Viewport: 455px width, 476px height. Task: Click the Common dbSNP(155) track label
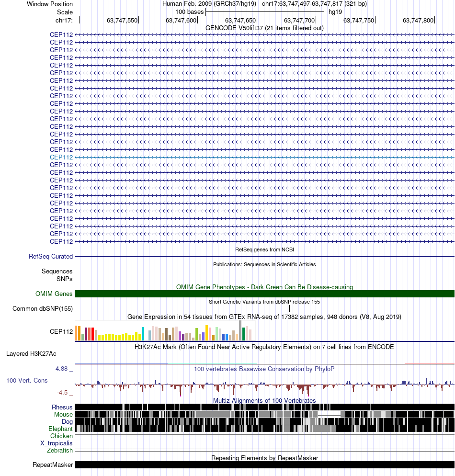pos(43,309)
